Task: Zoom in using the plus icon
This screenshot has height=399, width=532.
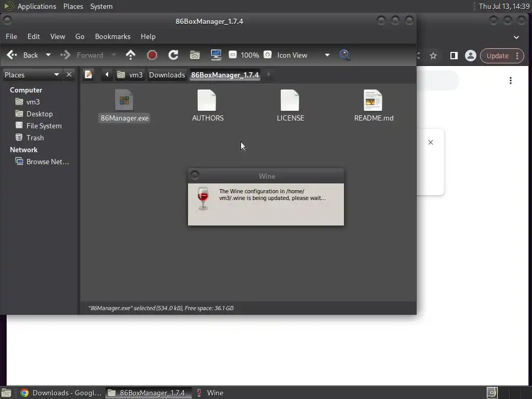Action: 268,55
